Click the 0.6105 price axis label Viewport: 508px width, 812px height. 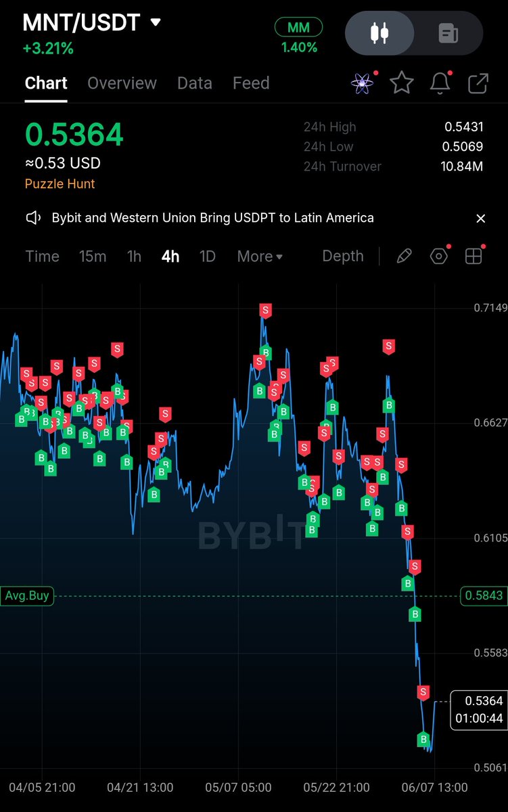(x=490, y=539)
